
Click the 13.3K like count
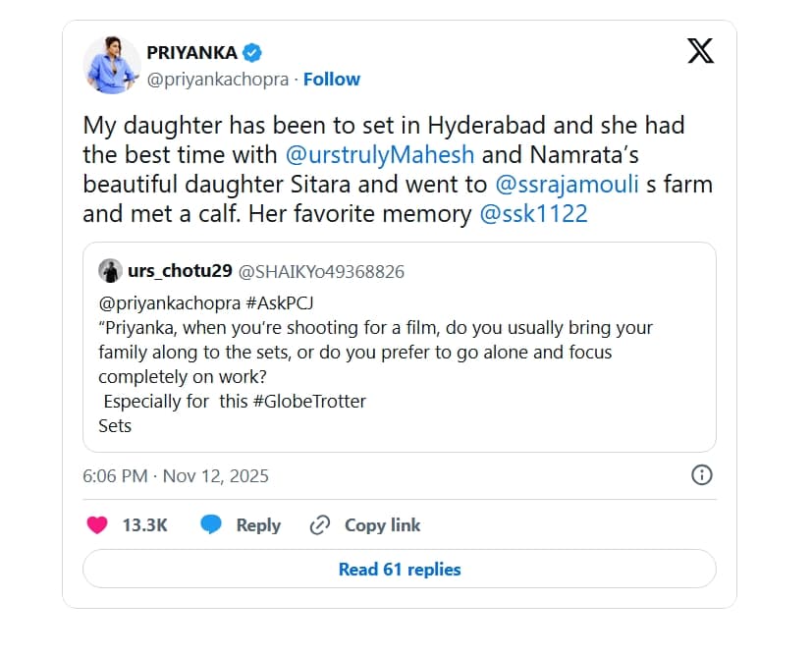(x=143, y=524)
